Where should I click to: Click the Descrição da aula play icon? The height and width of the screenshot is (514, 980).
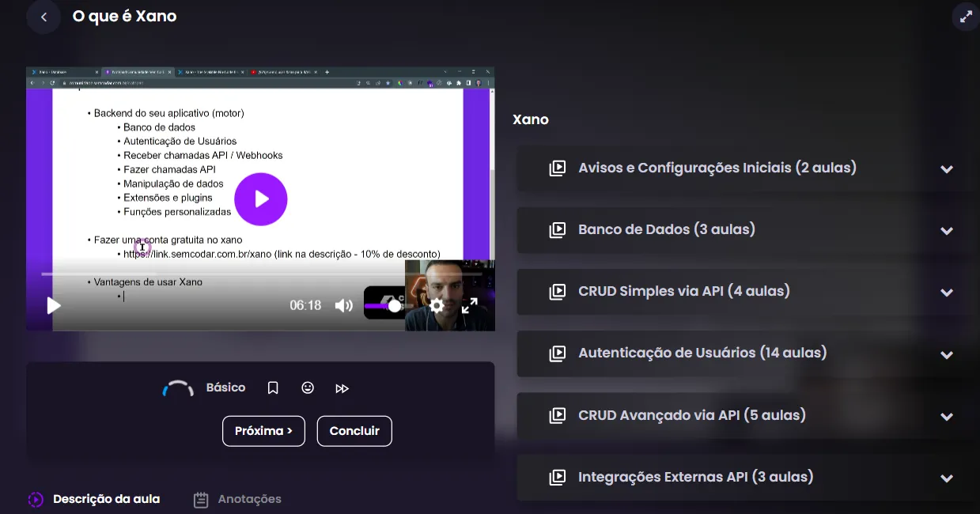tap(35, 499)
